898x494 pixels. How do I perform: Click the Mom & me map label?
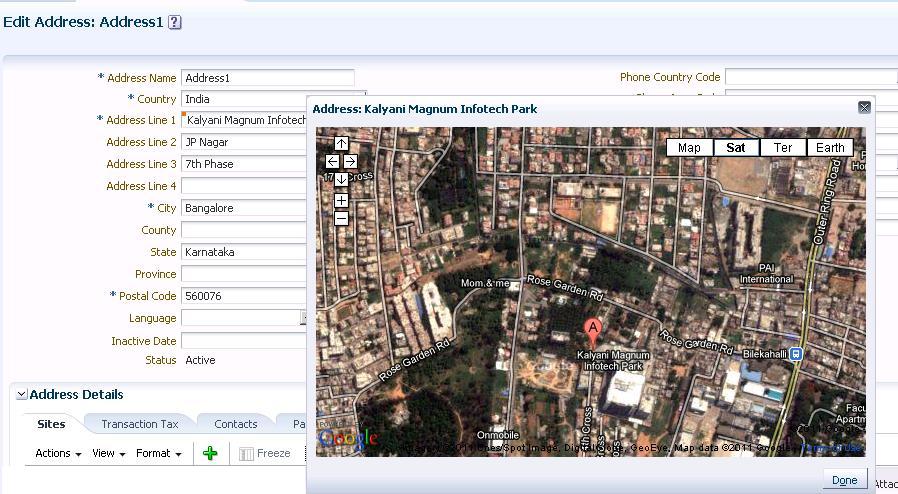coord(485,283)
